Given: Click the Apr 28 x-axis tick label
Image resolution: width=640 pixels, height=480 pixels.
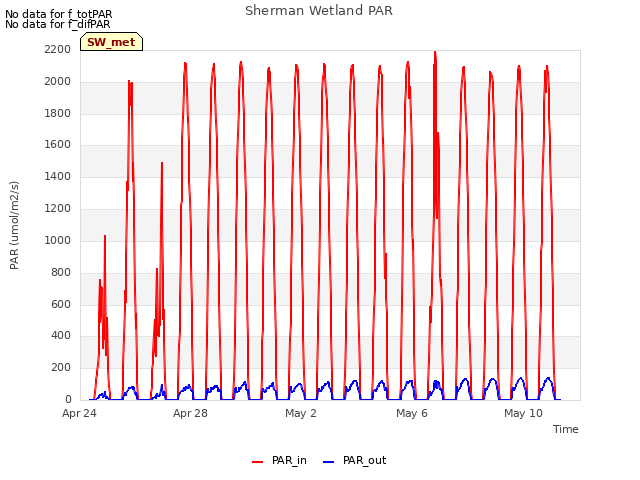Looking at the screenshot, I should click(x=190, y=413).
